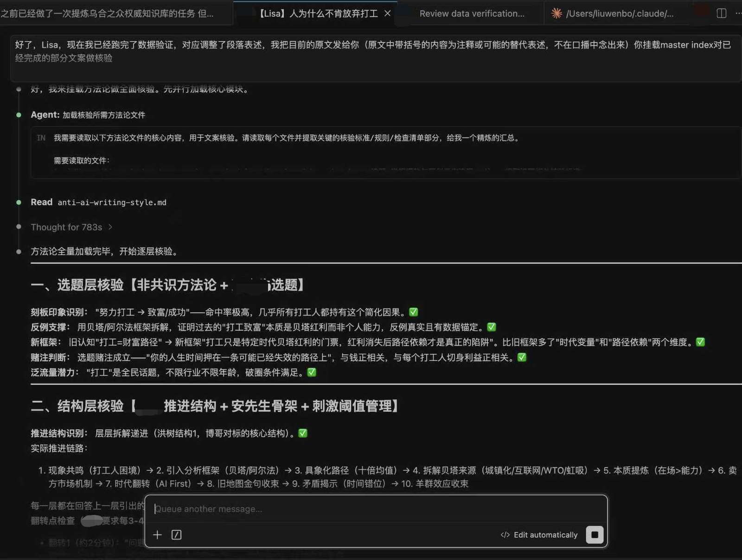Click the label 实际推进链路
742x560 pixels.
click(x=59, y=448)
